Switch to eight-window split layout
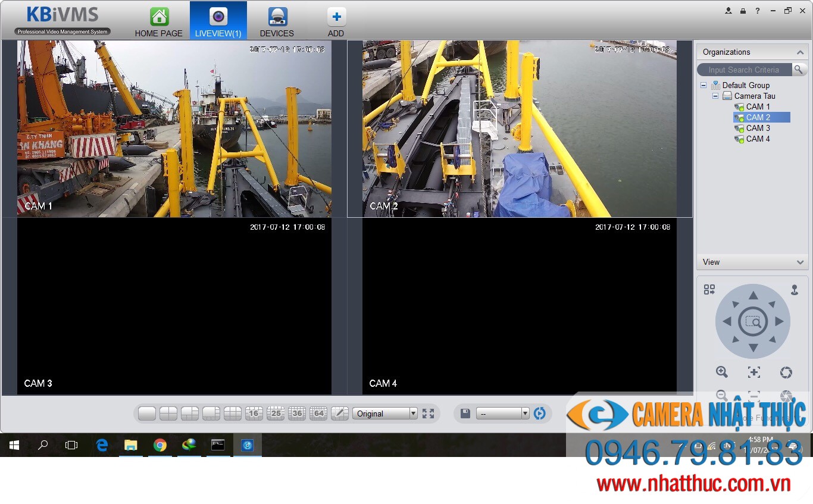The image size is (813, 504). click(211, 414)
